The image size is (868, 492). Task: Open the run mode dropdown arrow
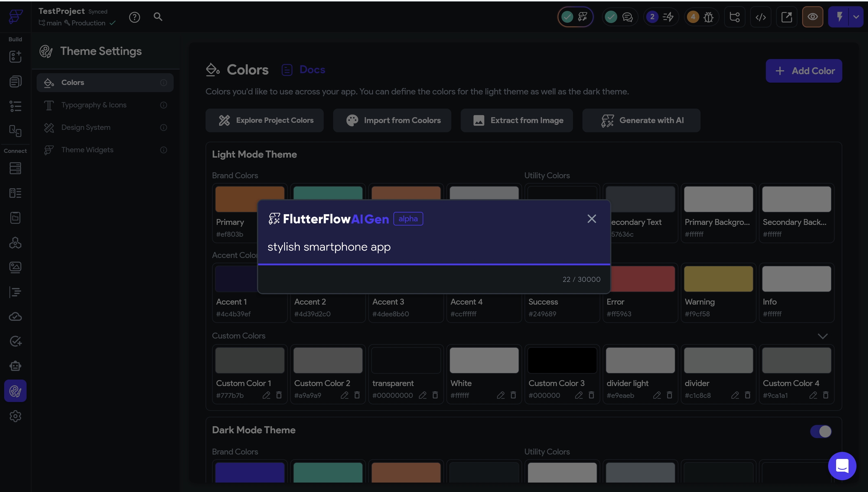coord(856,17)
